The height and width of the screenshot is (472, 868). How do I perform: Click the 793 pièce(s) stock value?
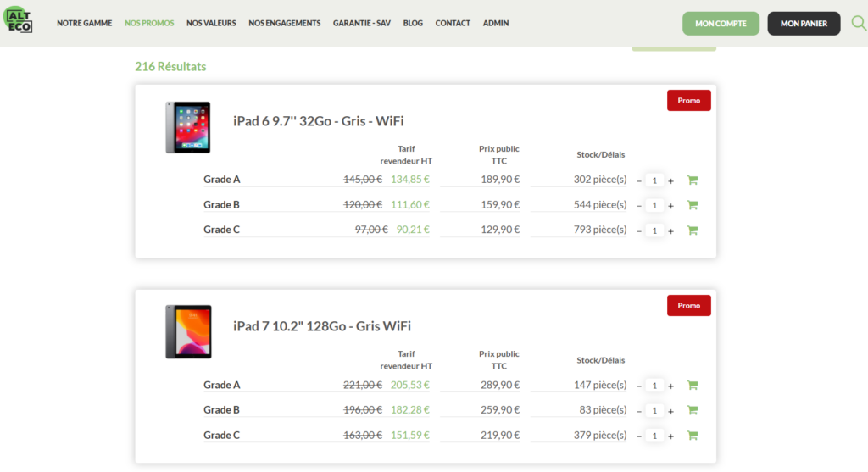[x=600, y=230]
